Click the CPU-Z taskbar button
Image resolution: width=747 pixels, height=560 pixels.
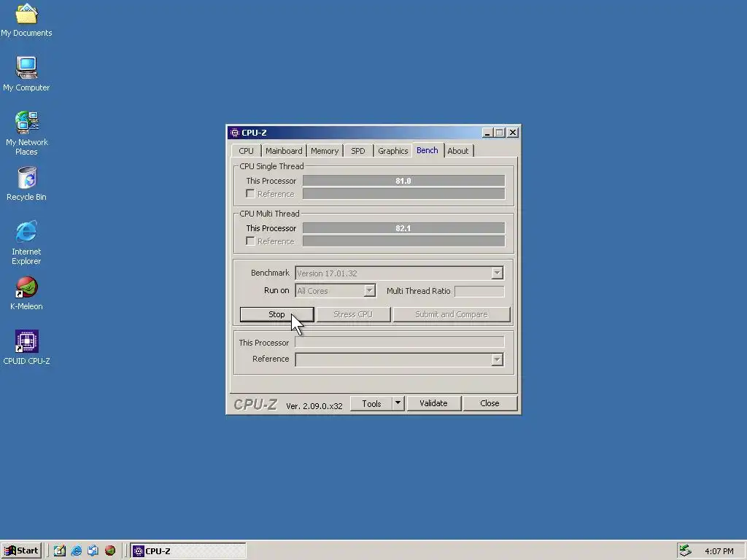click(x=187, y=551)
